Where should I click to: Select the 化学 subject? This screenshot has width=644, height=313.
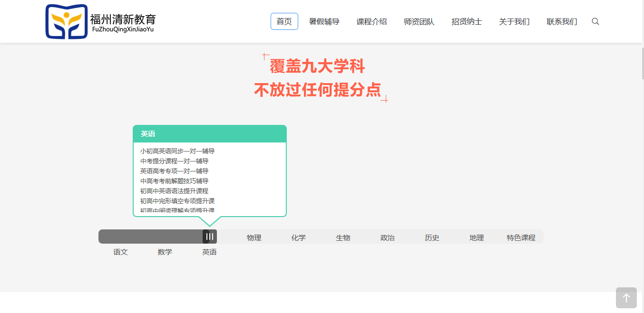click(298, 237)
